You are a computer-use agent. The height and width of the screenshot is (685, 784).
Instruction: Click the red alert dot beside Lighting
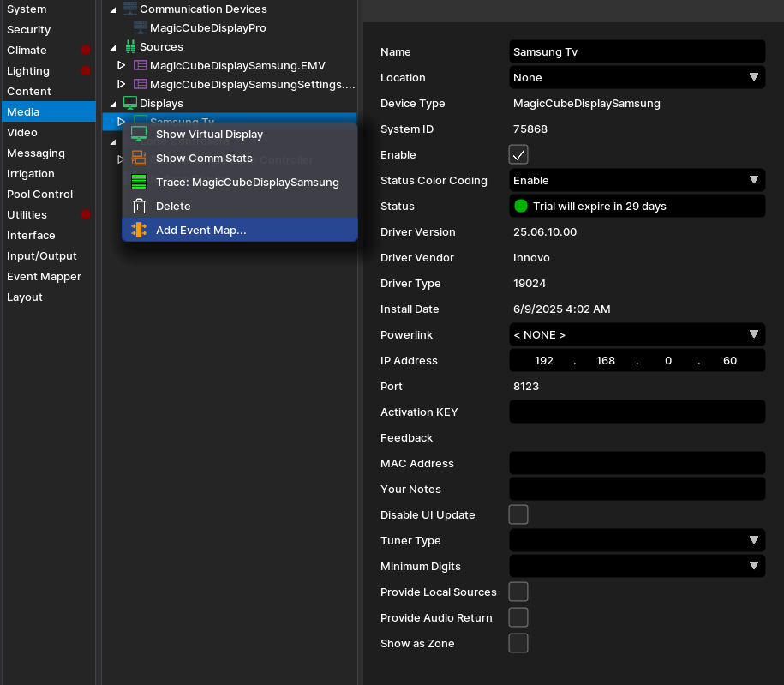[x=86, y=70]
